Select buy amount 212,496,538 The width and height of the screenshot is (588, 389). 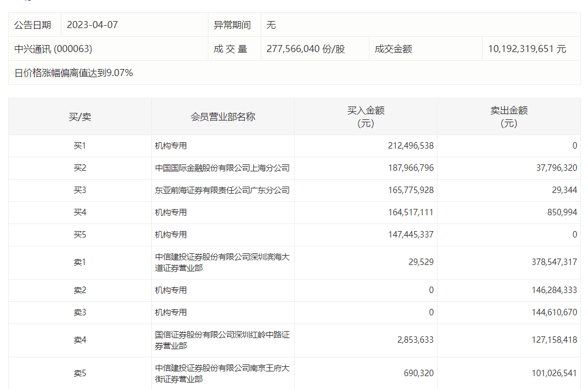[411, 146]
